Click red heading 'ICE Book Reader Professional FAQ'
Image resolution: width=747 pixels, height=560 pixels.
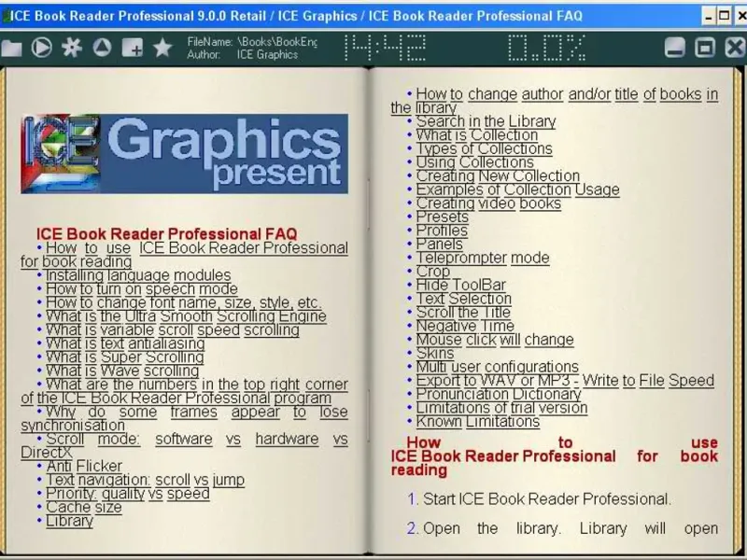[x=167, y=234]
